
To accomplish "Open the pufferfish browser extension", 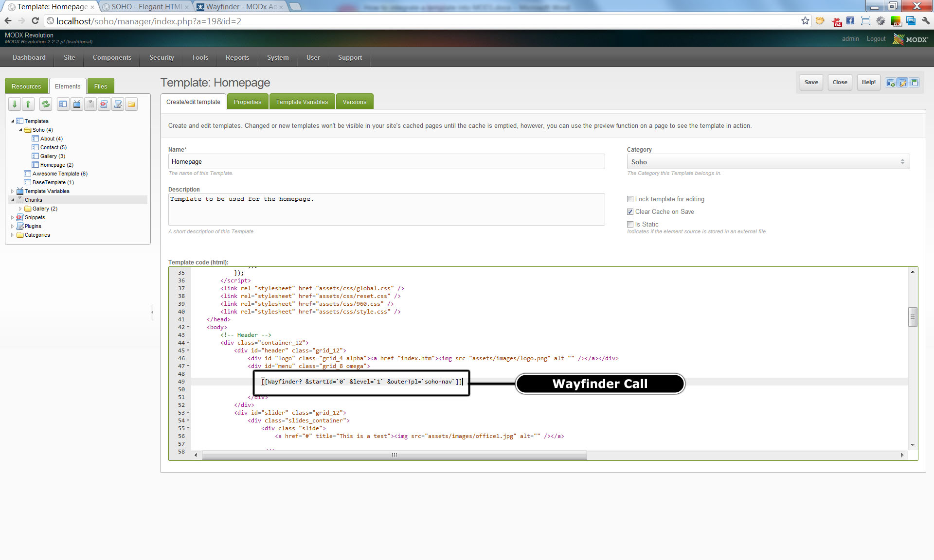I will [x=820, y=21].
